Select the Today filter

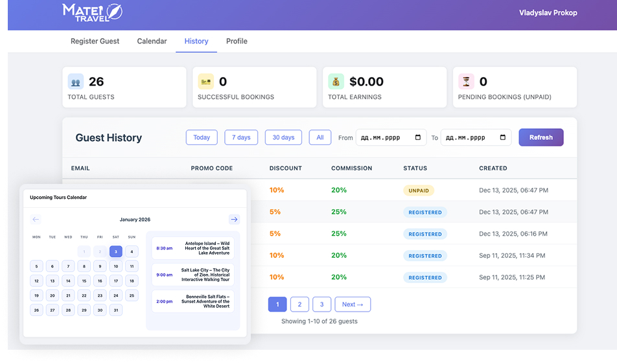click(x=202, y=137)
